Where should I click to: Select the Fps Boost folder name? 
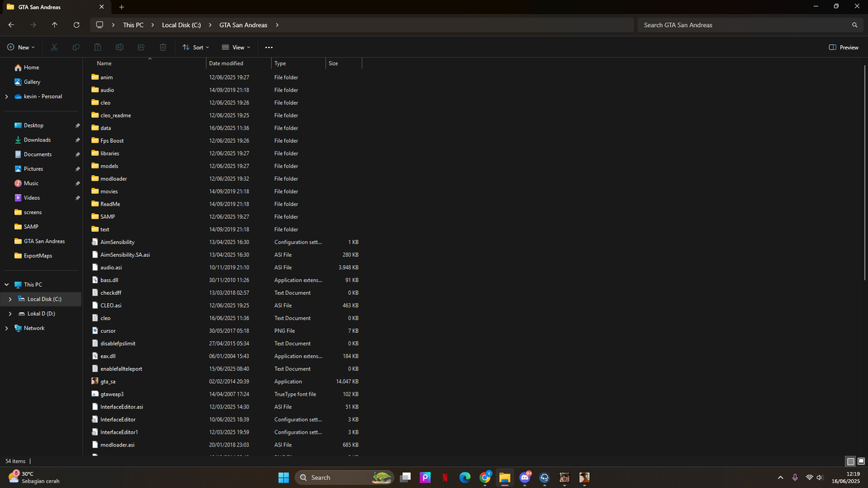click(112, 141)
